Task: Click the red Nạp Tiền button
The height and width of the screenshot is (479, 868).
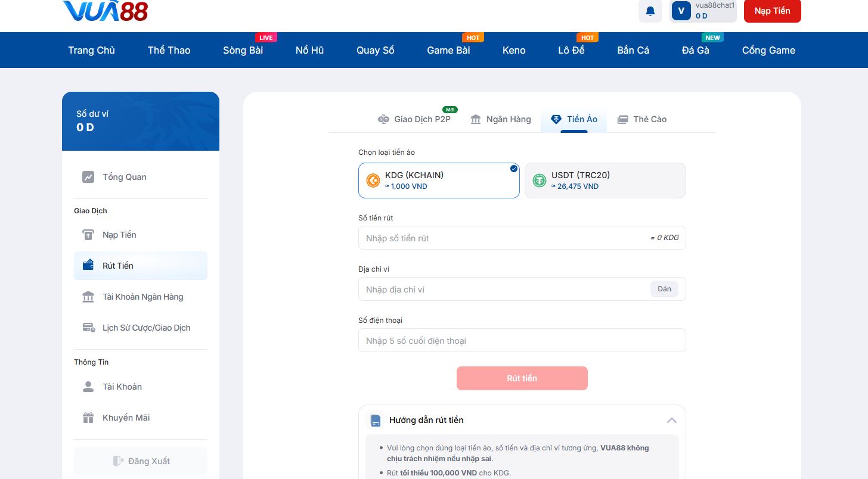Action: pos(772,11)
